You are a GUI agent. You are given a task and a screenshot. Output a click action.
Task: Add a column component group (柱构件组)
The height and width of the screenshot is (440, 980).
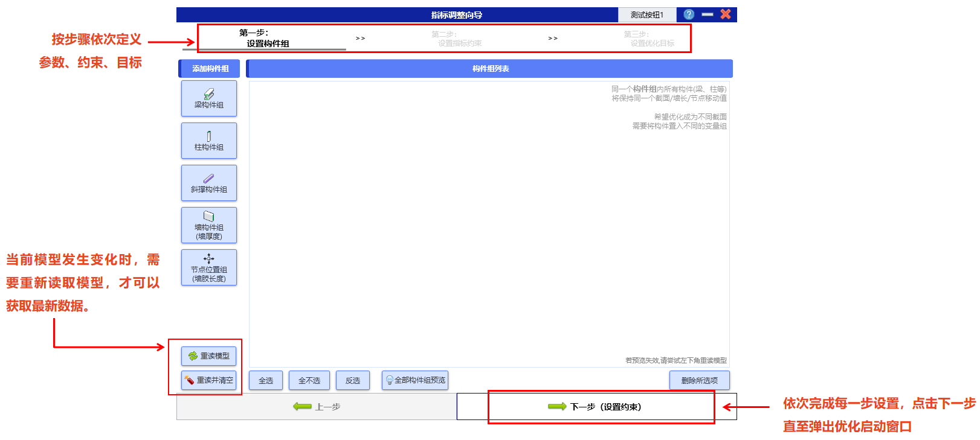pos(209,141)
